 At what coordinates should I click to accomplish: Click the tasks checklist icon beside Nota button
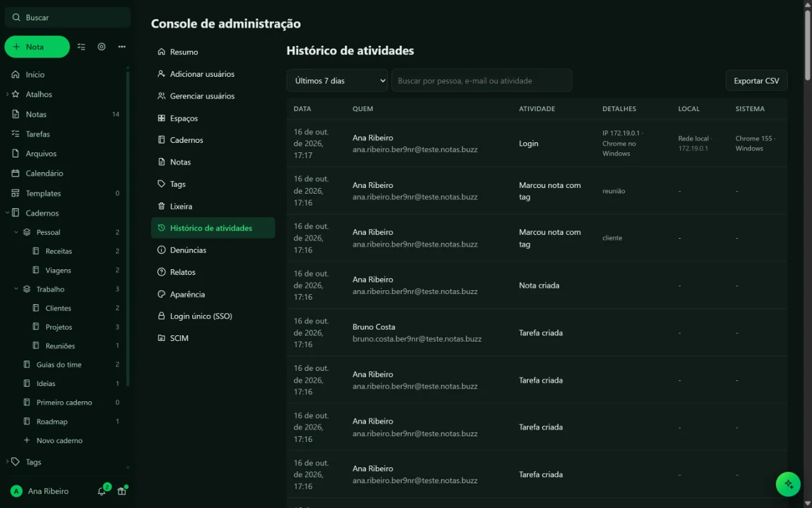click(81, 46)
